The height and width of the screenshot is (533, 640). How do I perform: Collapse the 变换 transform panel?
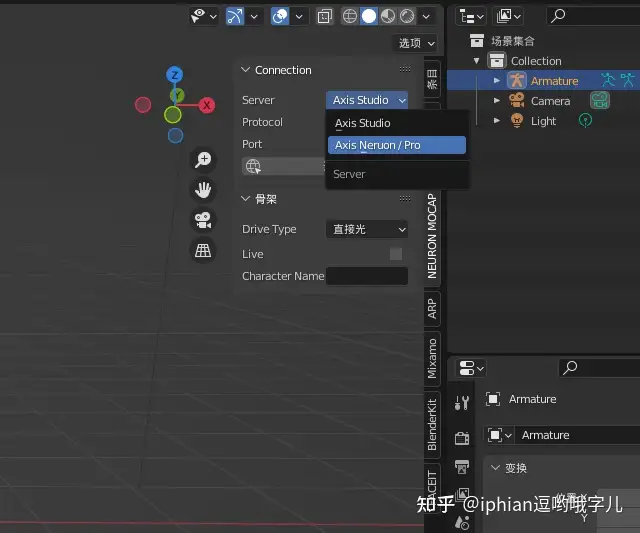(495, 468)
